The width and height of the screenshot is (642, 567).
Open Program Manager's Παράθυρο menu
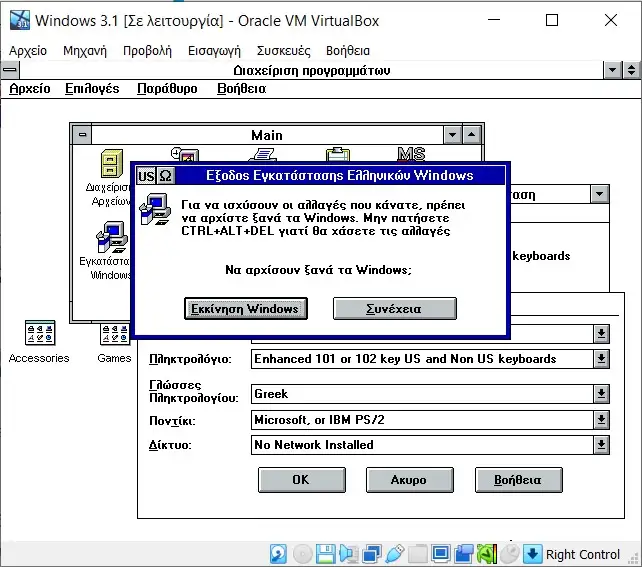(x=167, y=88)
